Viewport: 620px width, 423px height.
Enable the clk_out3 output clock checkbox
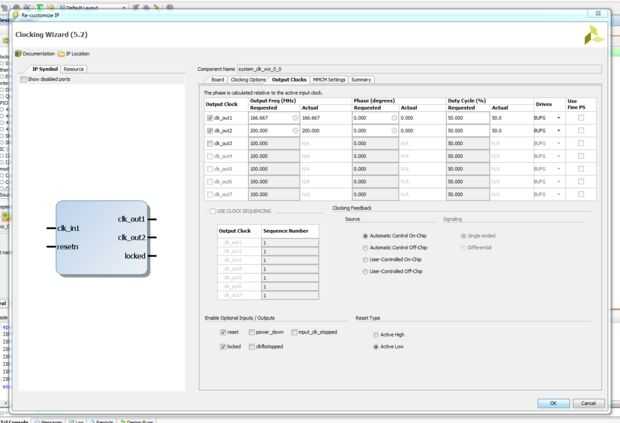[210, 143]
